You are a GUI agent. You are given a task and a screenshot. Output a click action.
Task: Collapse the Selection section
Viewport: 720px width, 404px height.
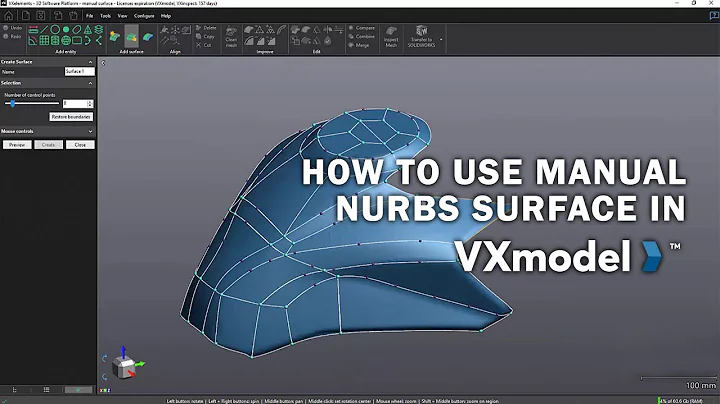(90, 83)
